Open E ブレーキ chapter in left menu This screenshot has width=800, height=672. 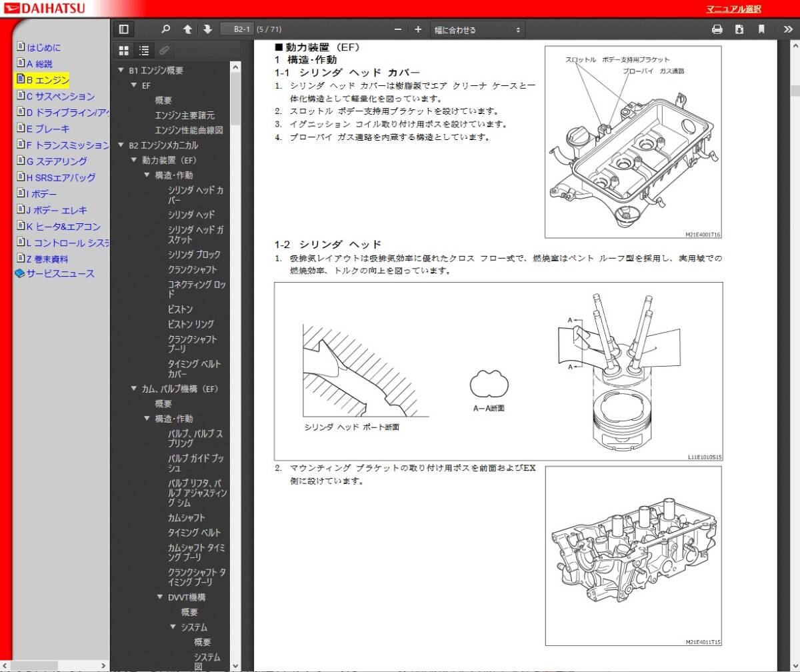[47, 129]
